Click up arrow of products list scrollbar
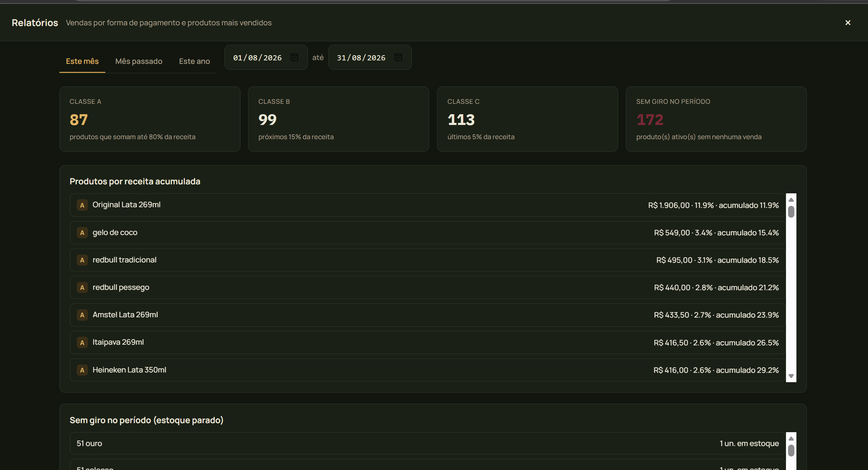Image resolution: width=868 pixels, height=470 pixels. (791, 200)
